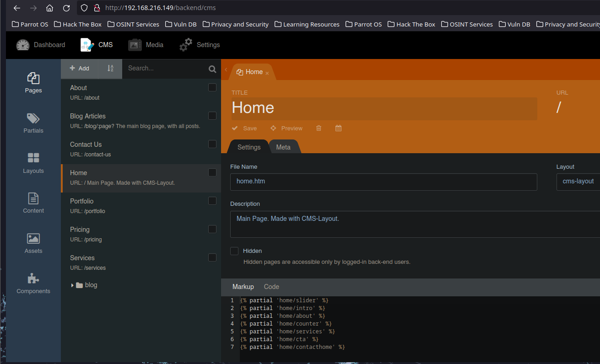Select the CMS main menu item
The height and width of the screenshot is (364, 600).
[x=97, y=45]
